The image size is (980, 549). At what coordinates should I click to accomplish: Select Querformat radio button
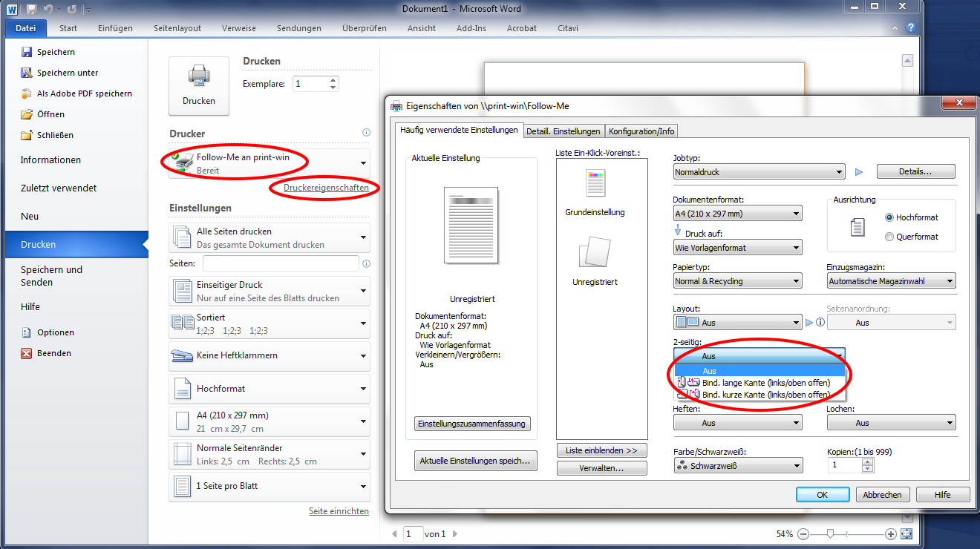click(x=889, y=237)
